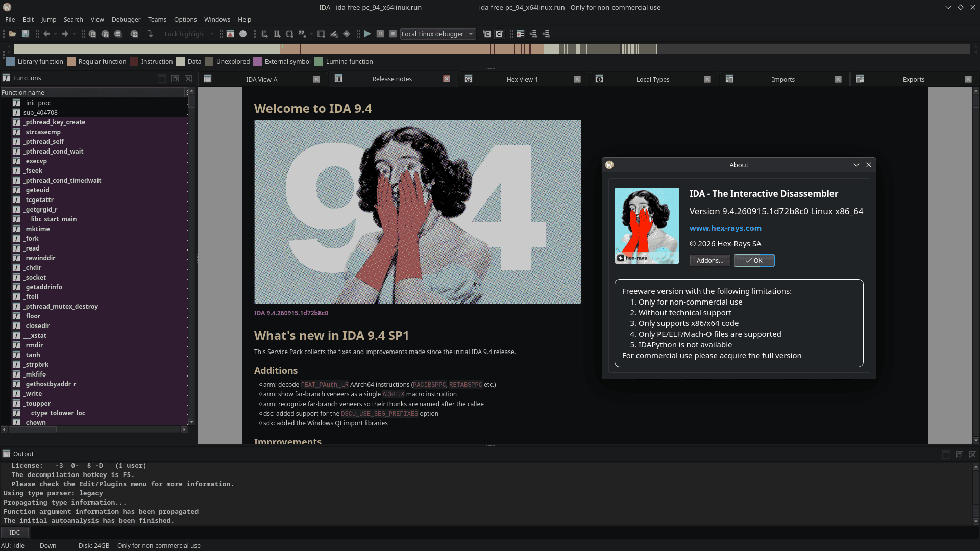
Task: Click the Release notes vertical scrollbar
Action: click(975, 265)
